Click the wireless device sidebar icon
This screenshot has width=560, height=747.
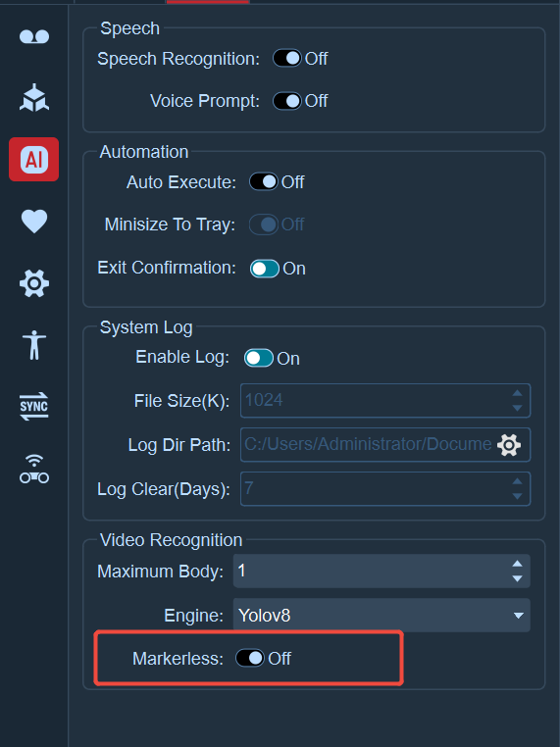(x=34, y=470)
